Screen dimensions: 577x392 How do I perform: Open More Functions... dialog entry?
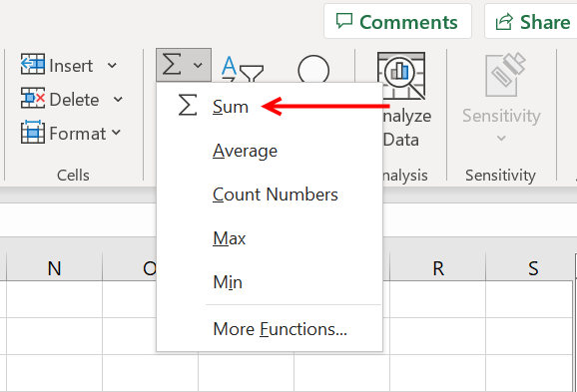270,329
